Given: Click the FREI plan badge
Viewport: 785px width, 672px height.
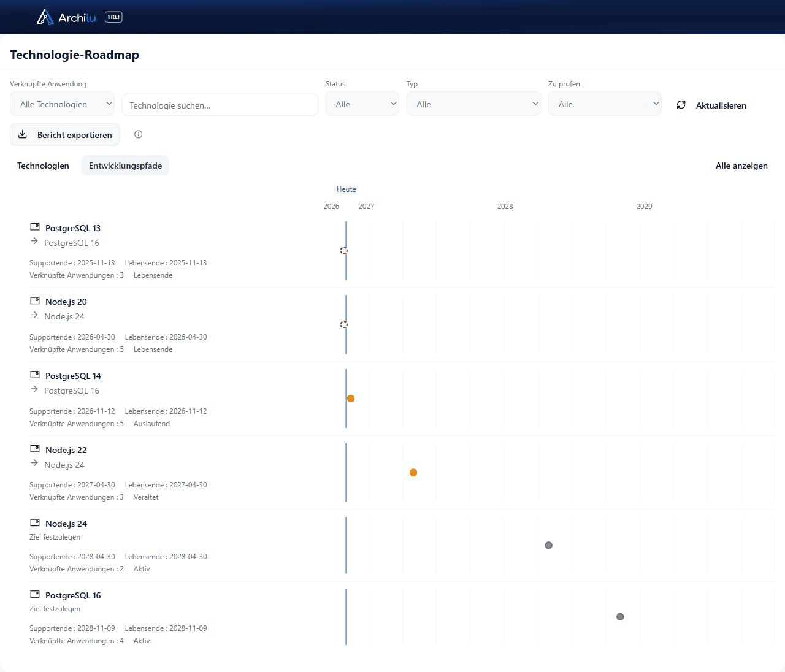Looking at the screenshot, I should pyautogui.click(x=113, y=17).
